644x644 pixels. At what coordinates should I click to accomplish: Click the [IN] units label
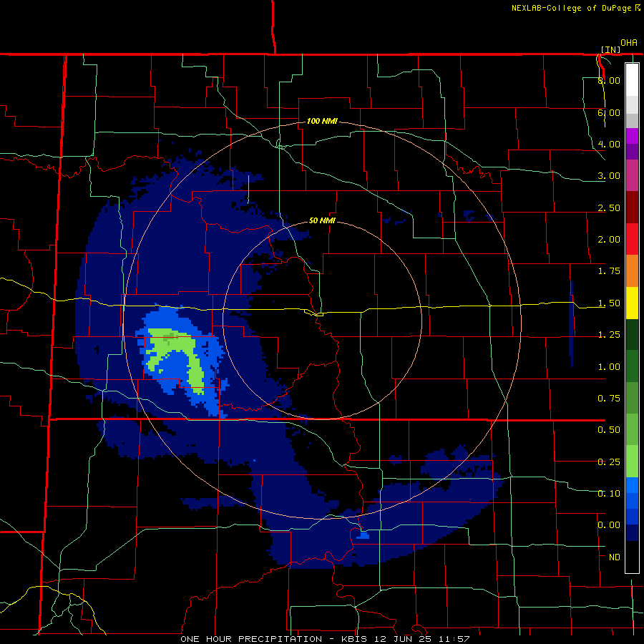(x=611, y=49)
